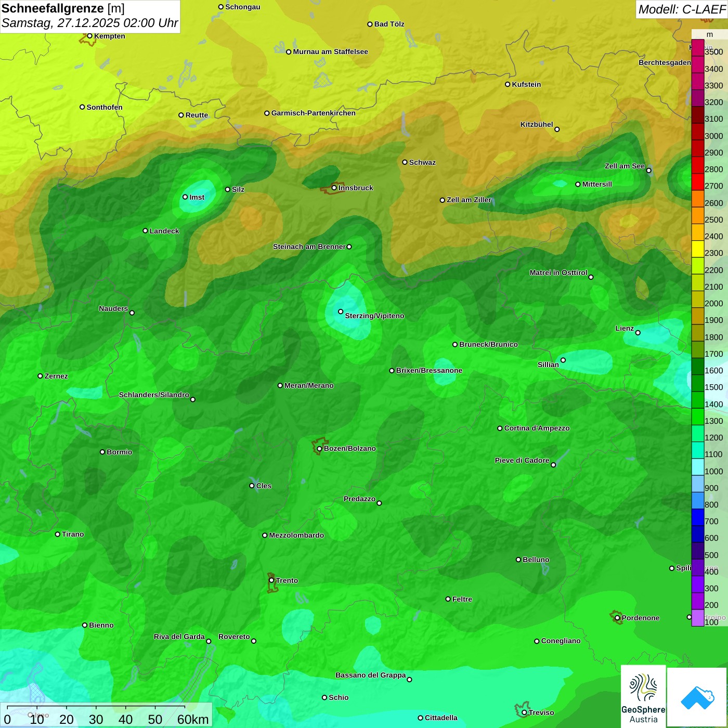Click the Cittadella label

pyautogui.click(x=441, y=718)
